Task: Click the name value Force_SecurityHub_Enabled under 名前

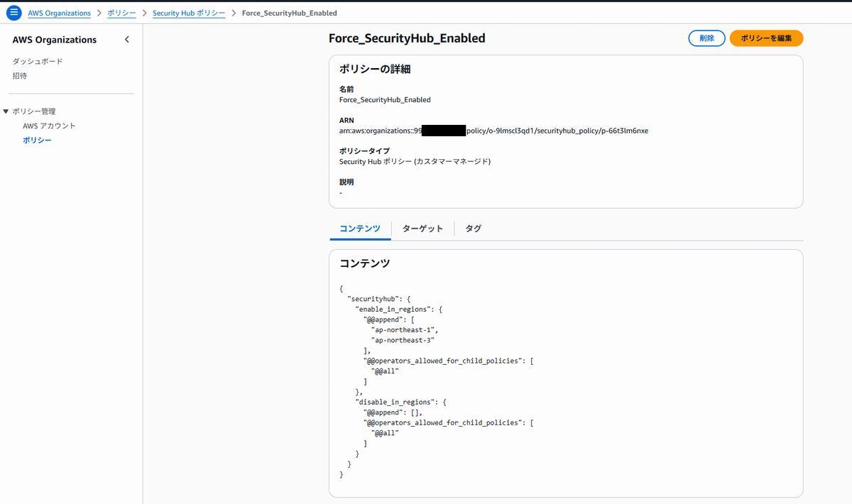Action: point(385,100)
